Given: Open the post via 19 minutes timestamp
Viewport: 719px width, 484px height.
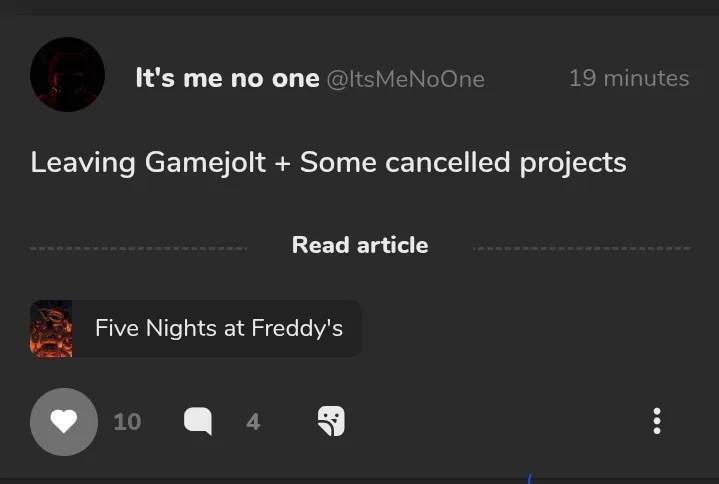Looking at the screenshot, I should click(629, 78).
